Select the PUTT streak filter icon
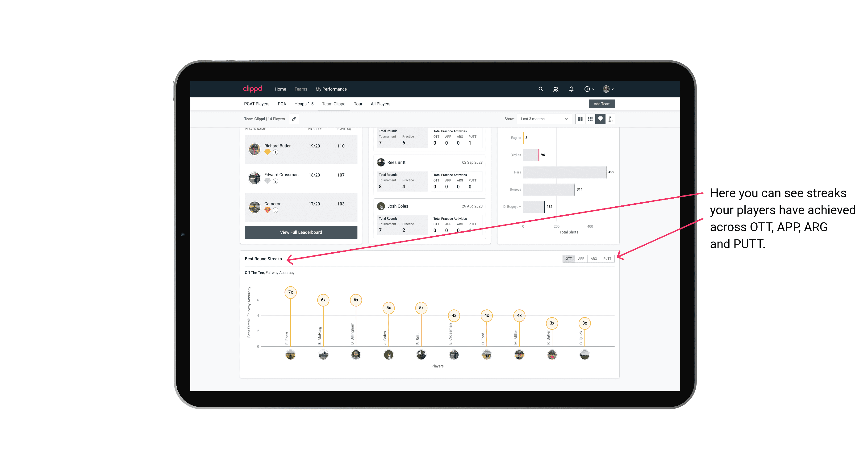 pos(608,258)
